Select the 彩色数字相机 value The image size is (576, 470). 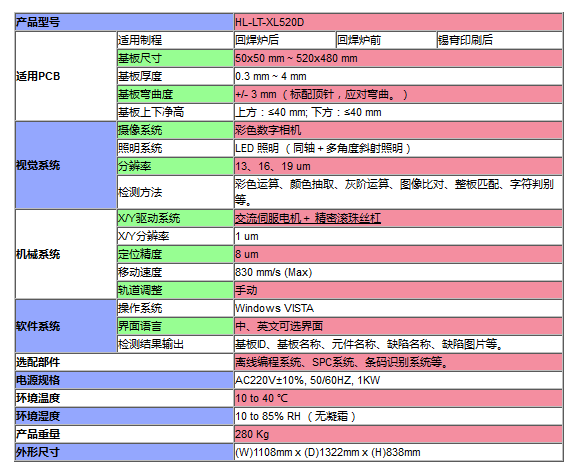pos(398,130)
